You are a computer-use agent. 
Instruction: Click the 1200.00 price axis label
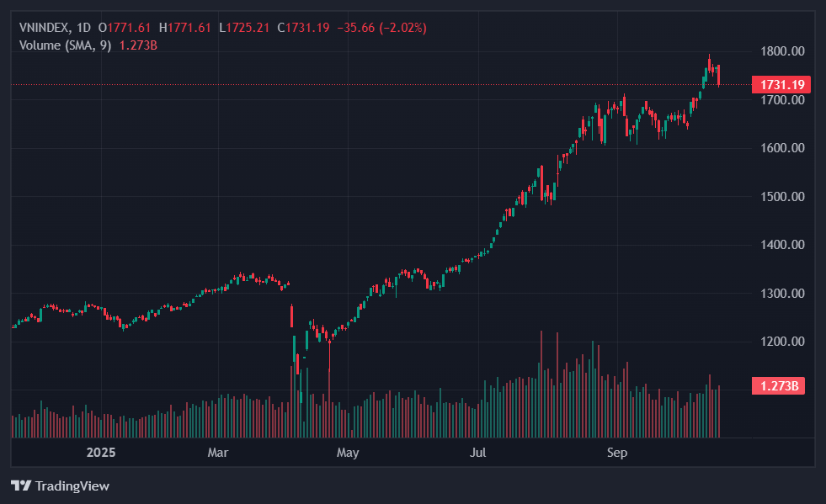point(781,342)
